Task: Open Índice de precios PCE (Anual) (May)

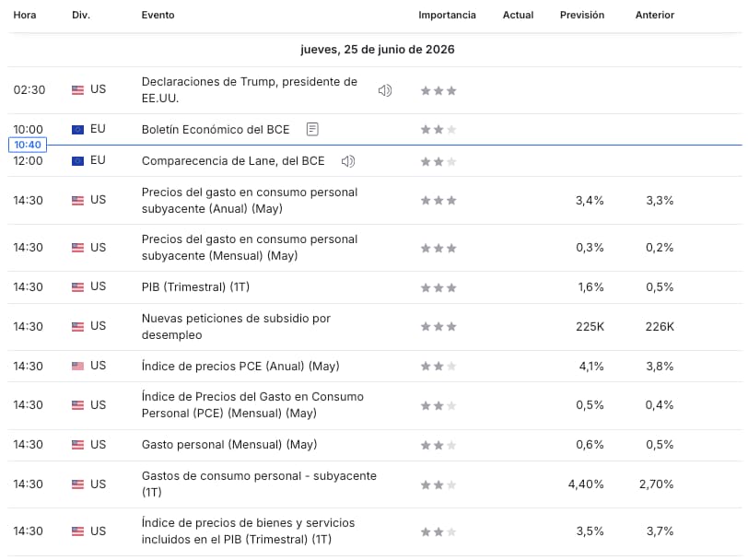Action: click(x=240, y=367)
